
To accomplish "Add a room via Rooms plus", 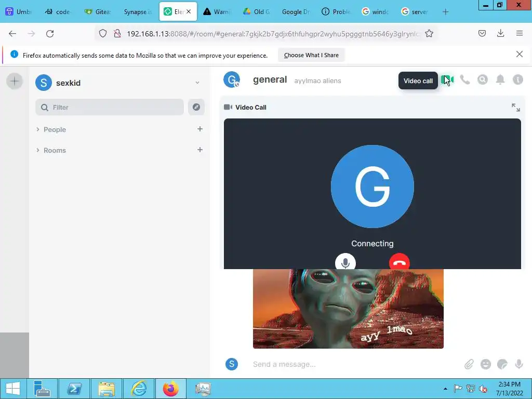I will 200,150.
